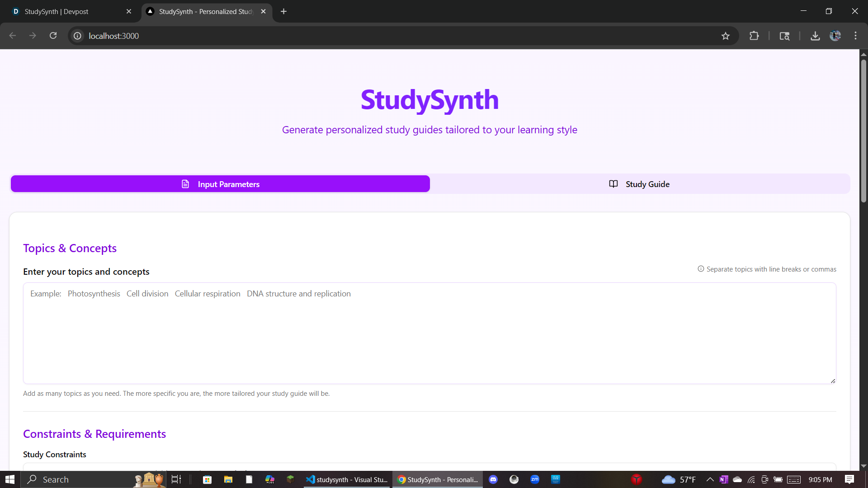Image resolution: width=868 pixels, height=488 pixels.
Task: Open Chrome downloads icon
Action: [815, 36]
